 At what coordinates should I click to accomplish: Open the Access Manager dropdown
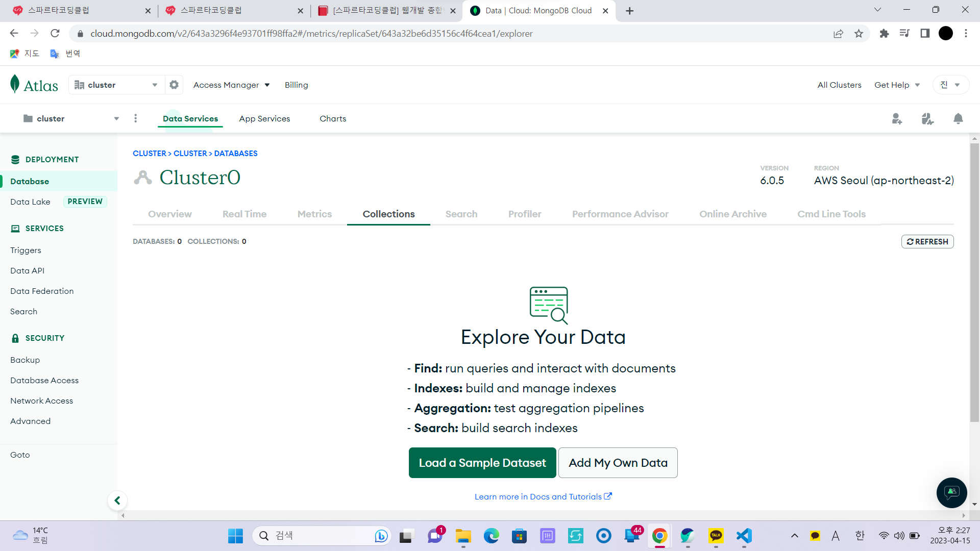coord(231,85)
